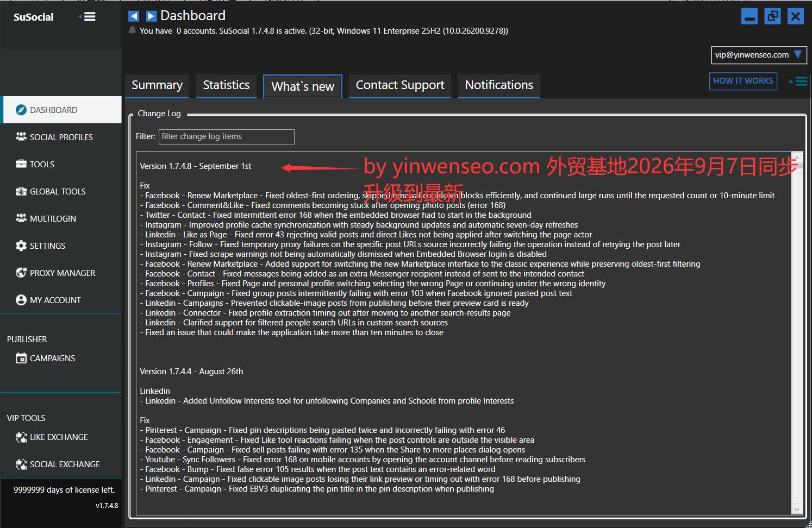Click the Linkedin clarified support line
Viewport: 812px width, 528px height.
coord(294,323)
